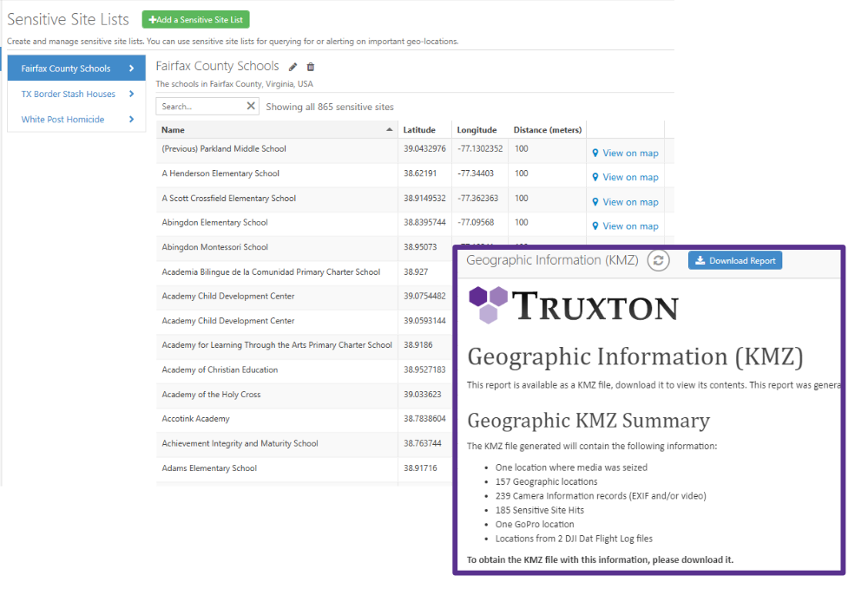The height and width of the screenshot is (595, 868).
Task: Select Academia Bilingue de la Comunidad row
Action: [304, 272]
